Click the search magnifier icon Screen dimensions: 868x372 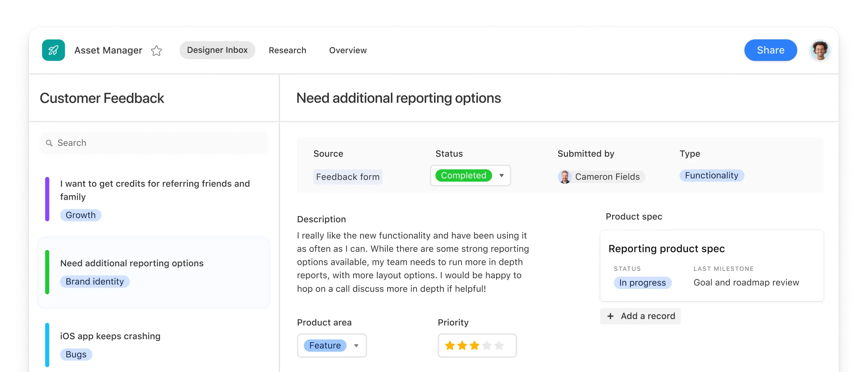tap(49, 143)
